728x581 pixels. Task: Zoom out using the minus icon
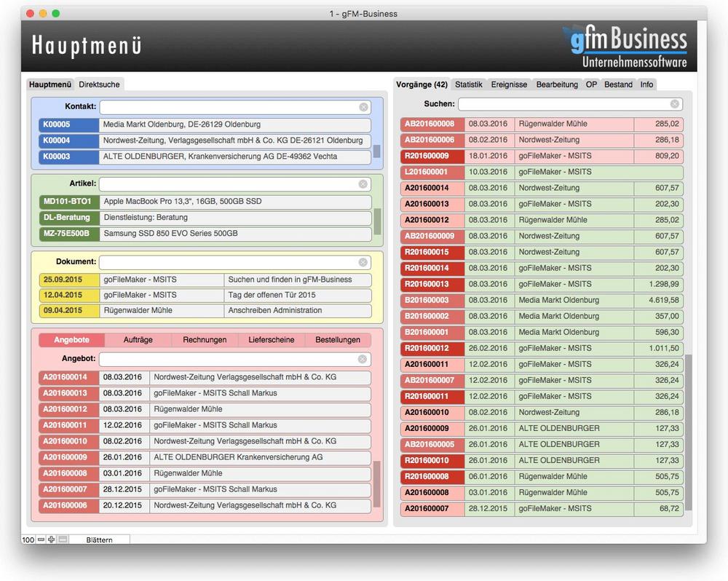pyautogui.click(x=41, y=539)
